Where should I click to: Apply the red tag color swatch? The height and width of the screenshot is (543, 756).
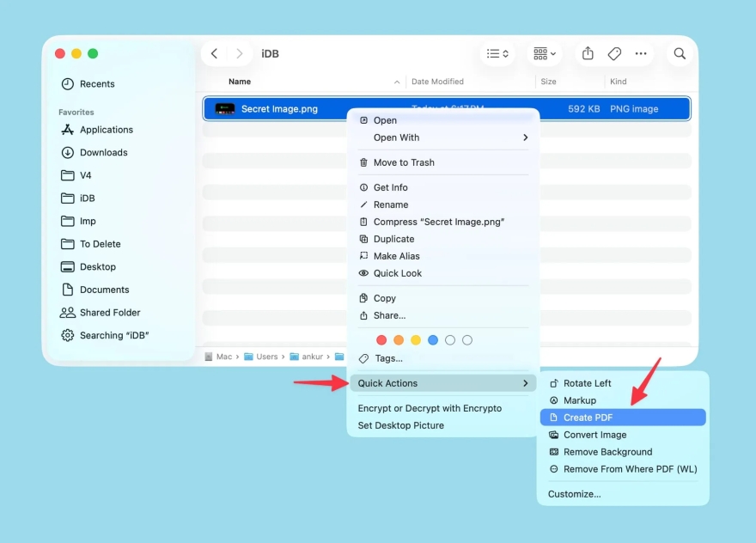click(x=381, y=339)
